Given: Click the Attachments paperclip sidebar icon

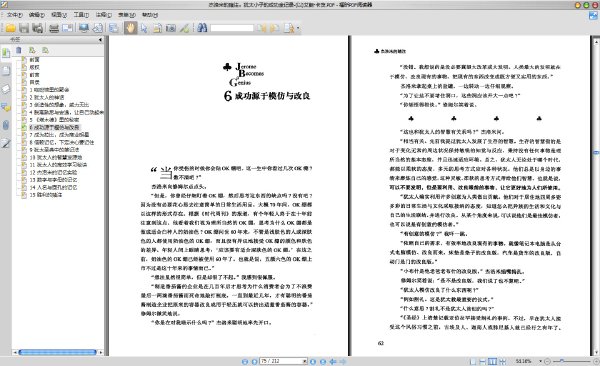Looking at the screenshot, I should click(6, 125).
